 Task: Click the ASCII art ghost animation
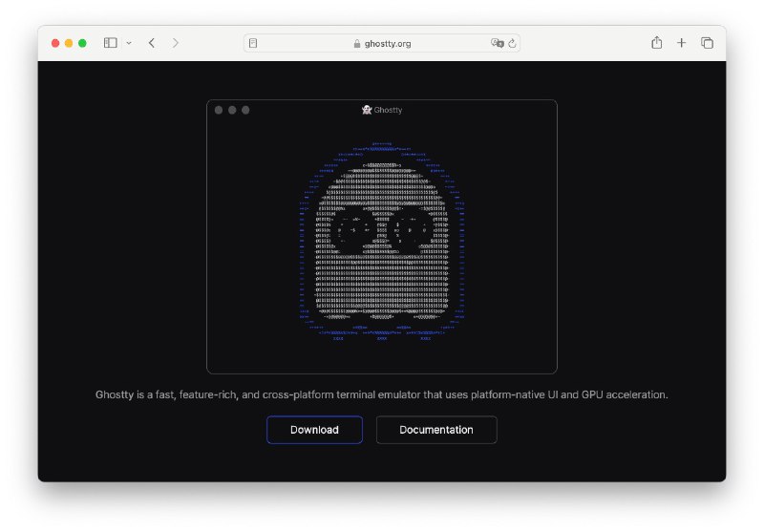[x=381, y=241]
